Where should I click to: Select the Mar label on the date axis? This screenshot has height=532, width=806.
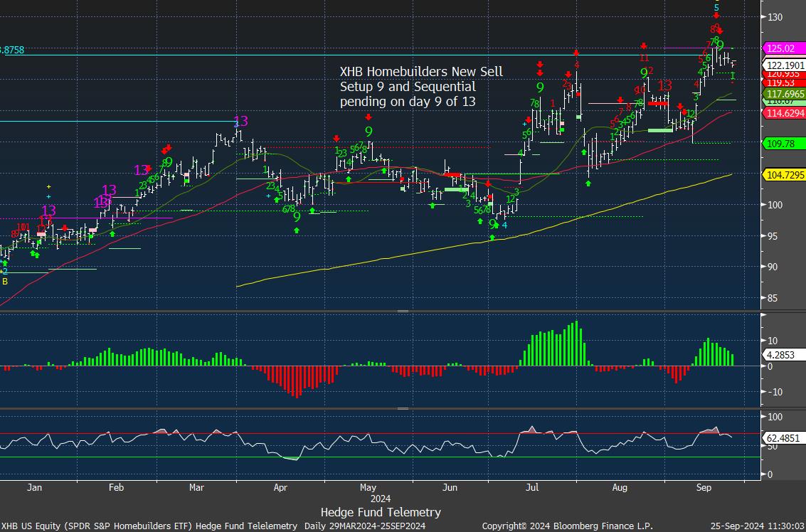pos(197,488)
